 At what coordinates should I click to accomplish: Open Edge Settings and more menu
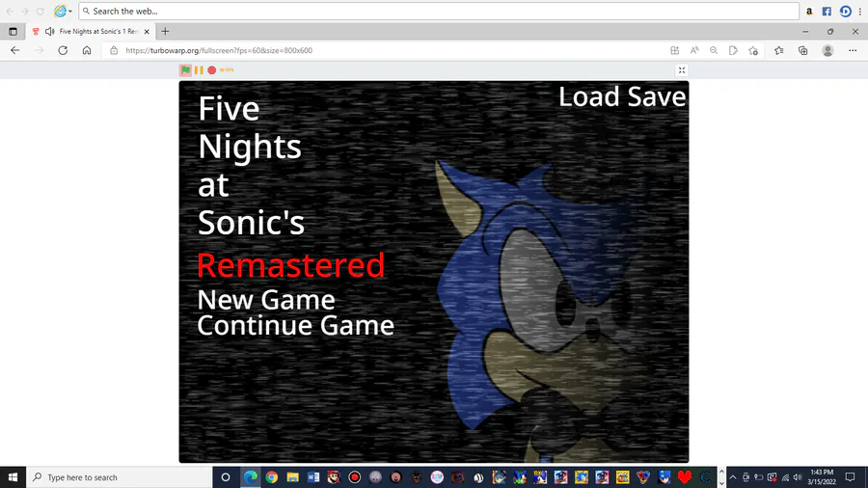coord(853,50)
